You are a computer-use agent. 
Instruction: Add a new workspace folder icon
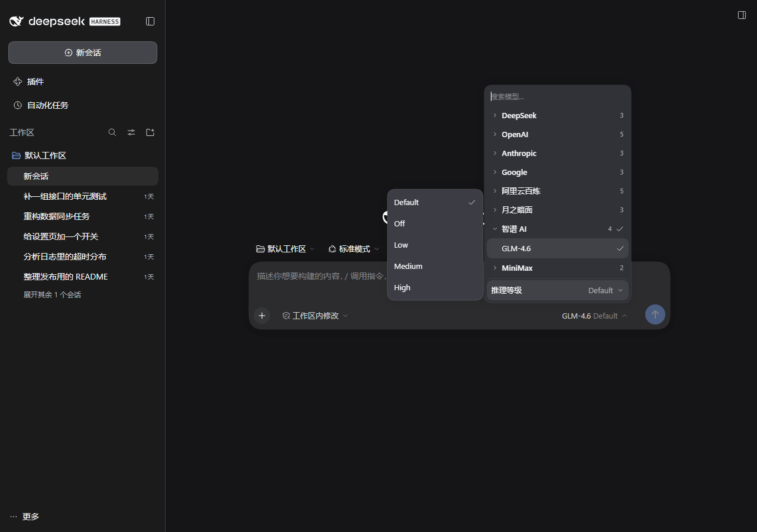point(150,132)
